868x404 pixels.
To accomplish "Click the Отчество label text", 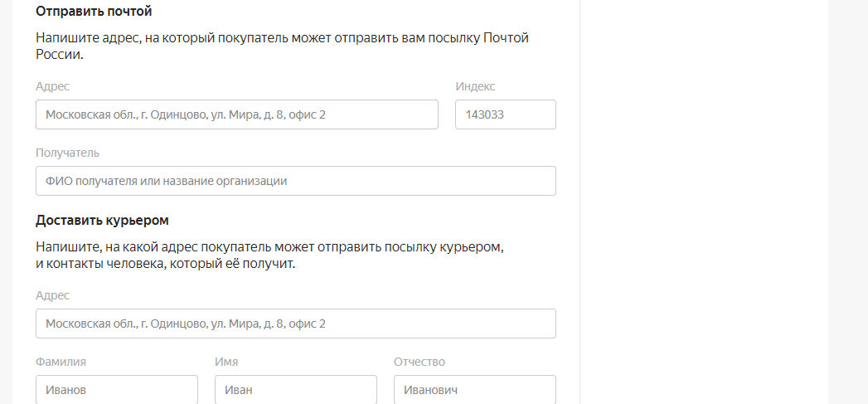I will [419, 362].
